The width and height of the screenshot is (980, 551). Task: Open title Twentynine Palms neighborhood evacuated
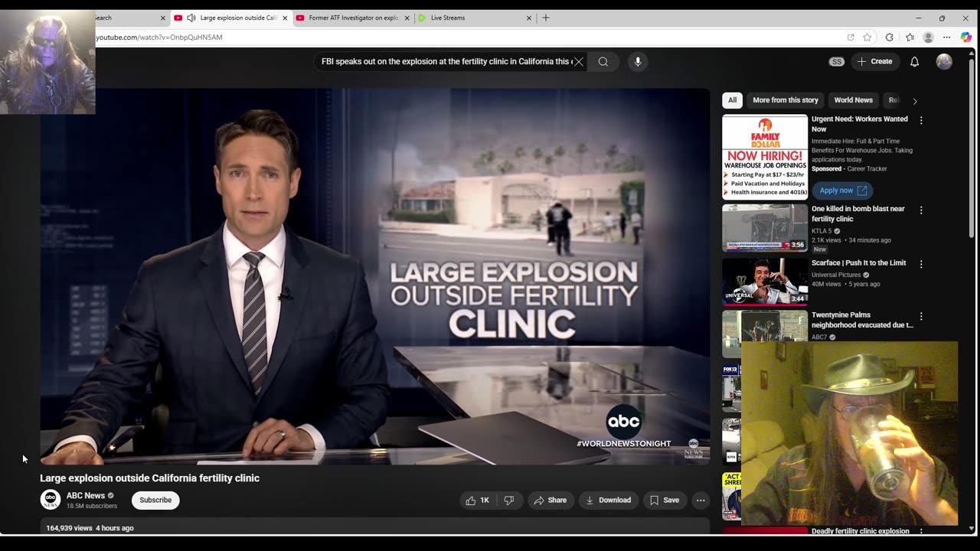pyautogui.click(x=862, y=320)
